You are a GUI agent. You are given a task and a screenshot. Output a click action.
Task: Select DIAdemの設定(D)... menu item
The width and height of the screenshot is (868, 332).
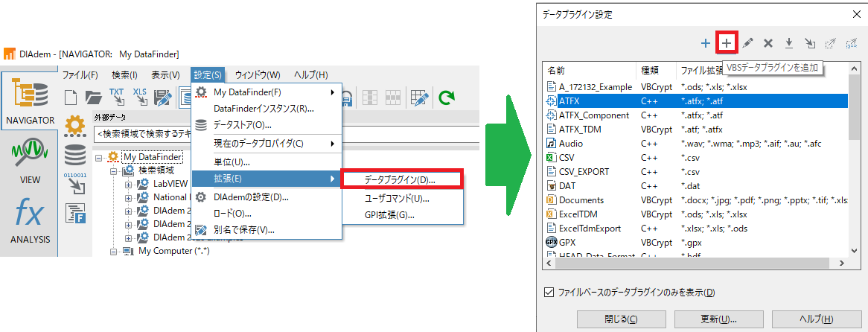[x=267, y=197]
